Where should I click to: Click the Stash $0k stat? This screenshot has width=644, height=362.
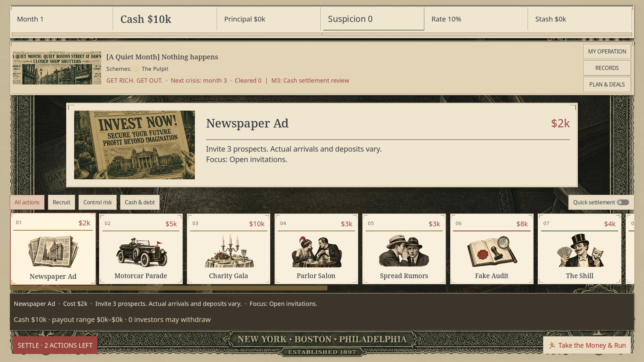pos(580,19)
